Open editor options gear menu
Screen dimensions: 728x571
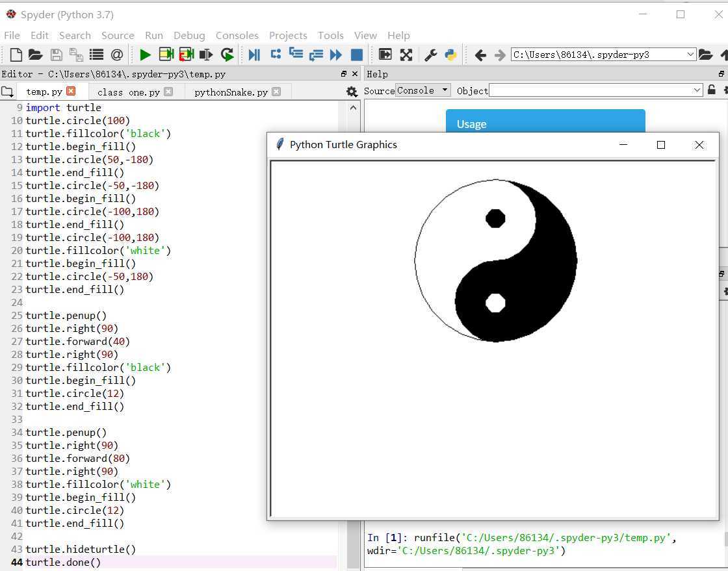pyautogui.click(x=352, y=92)
